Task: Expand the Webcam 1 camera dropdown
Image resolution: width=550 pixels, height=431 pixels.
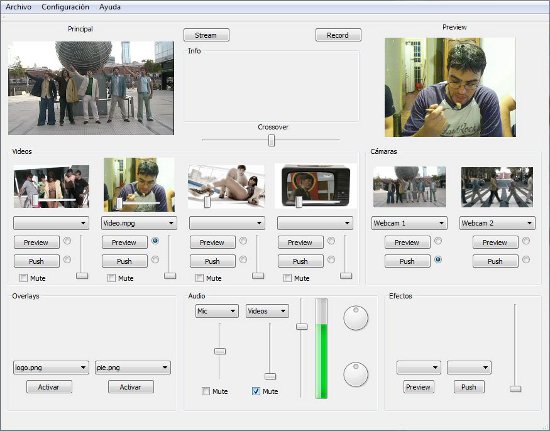Action: tap(409, 223)
